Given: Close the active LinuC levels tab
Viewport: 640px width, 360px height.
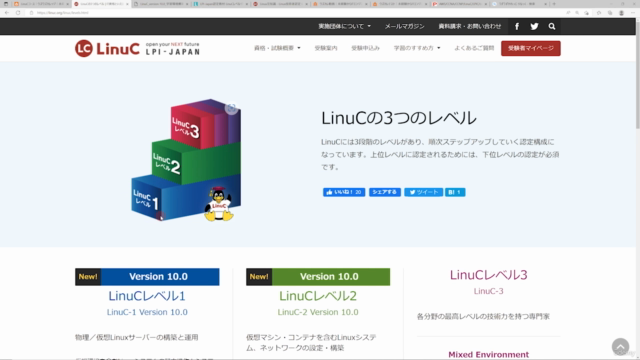Looking at the screenshot, I should coord(127,4).
